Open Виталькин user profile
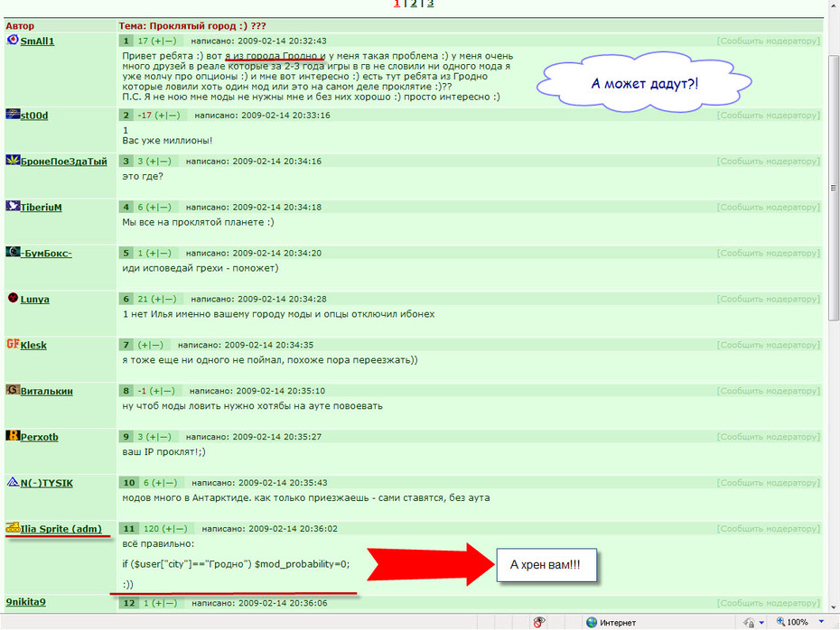Viewport: 840px width, 630px height. tap(47, 392)
